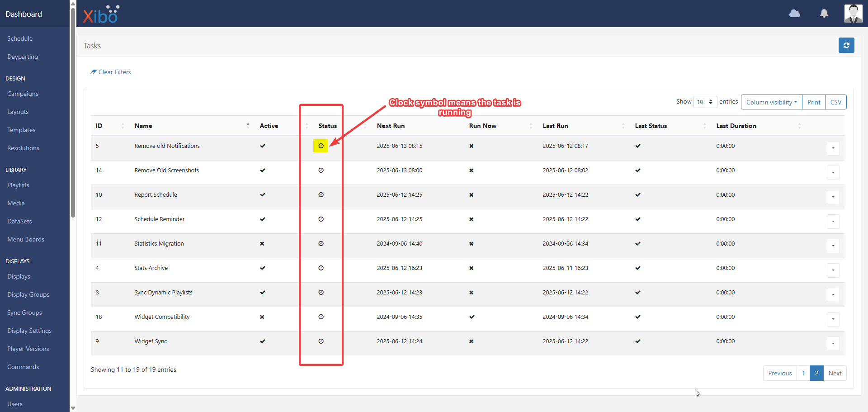The image size is (868, 412).
Task: Open Campaigns in the sidebar
Action: pyautogui.click(x=23, y=94)
